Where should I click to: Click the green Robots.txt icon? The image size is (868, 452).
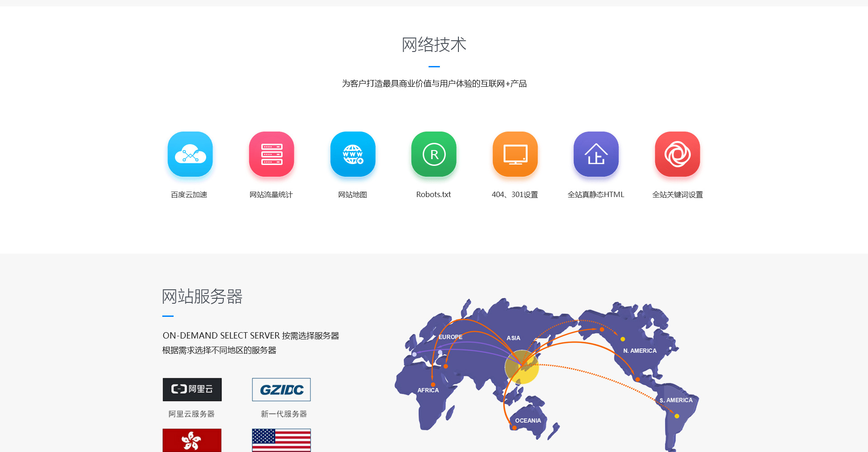[x=434, y=154]
